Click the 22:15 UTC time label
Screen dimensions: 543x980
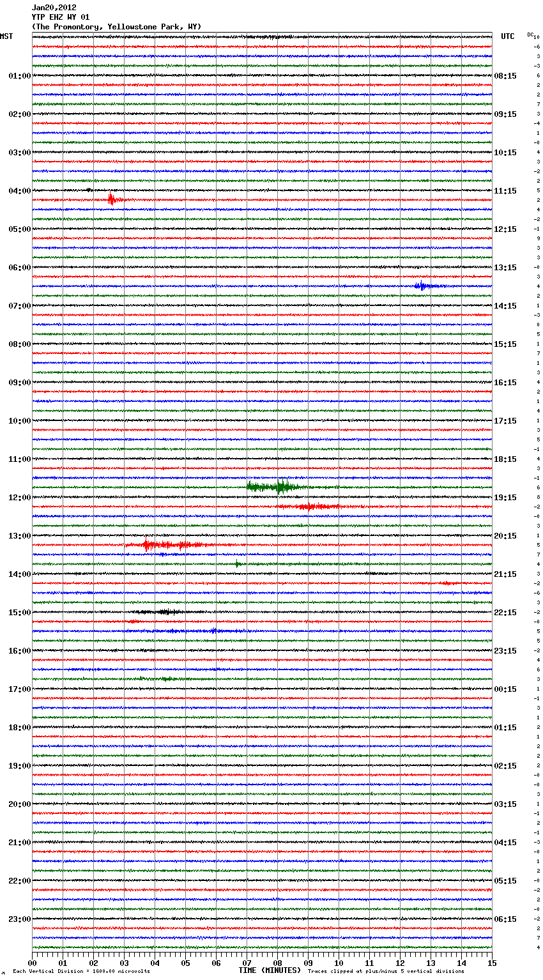click(x=505, y=613)
